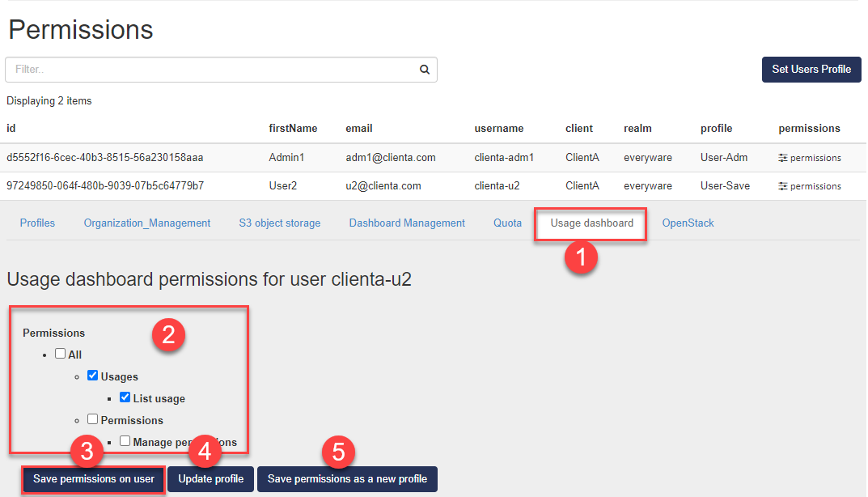Viewport: 868px width, 497px height.
Task: Open permissions icon for user clienta-adm1
Action: (x=782, y=158)
